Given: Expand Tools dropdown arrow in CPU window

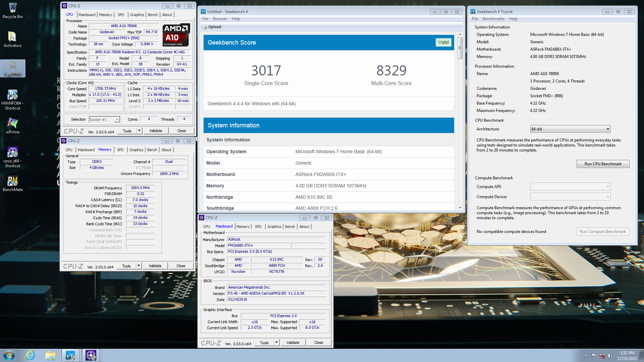Looking at the screenshot, I should point(140,131).
